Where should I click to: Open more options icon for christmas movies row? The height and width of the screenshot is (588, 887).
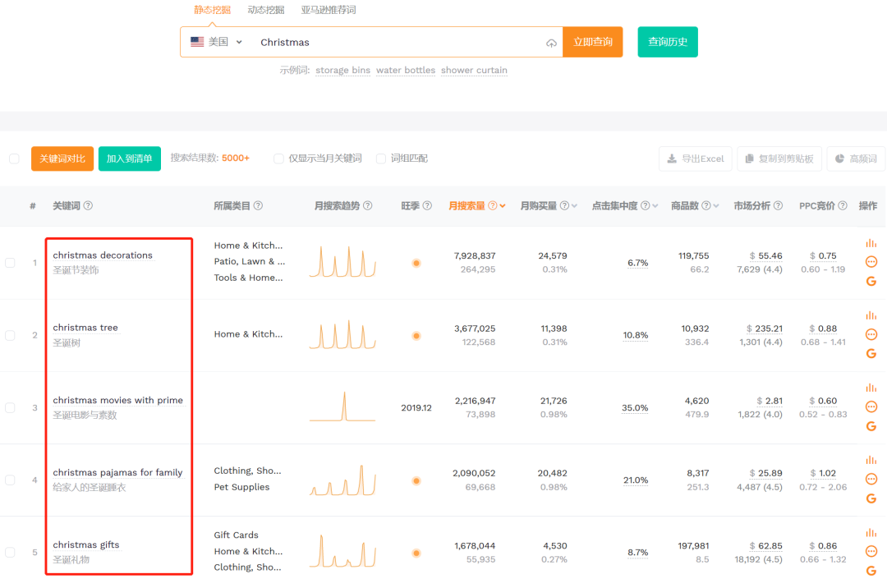tap(871, 407)
